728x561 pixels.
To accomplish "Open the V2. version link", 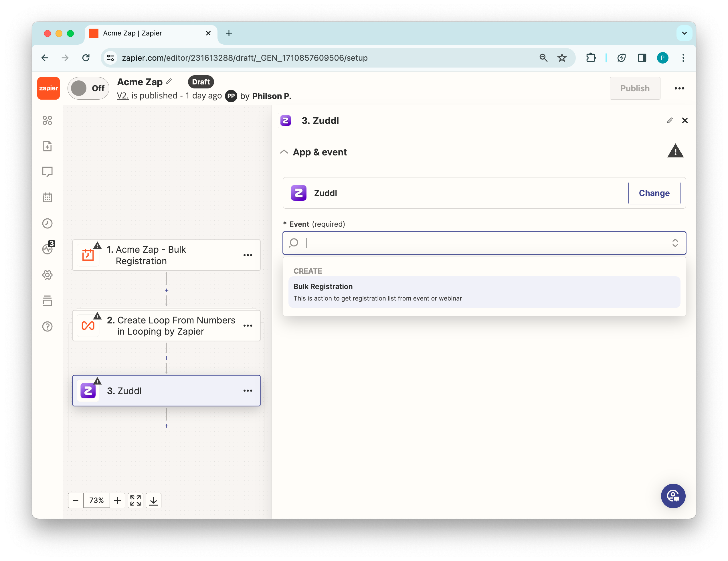I will [x=123, y=96].
